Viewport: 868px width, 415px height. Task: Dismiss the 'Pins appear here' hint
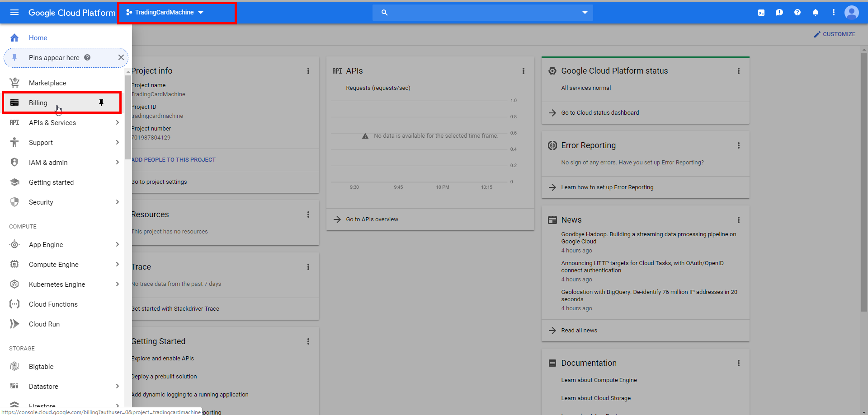(121, 57)
